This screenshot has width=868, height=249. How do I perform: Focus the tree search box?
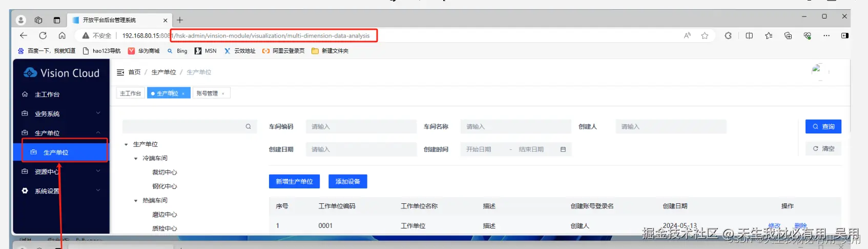[x=190, y=126]
